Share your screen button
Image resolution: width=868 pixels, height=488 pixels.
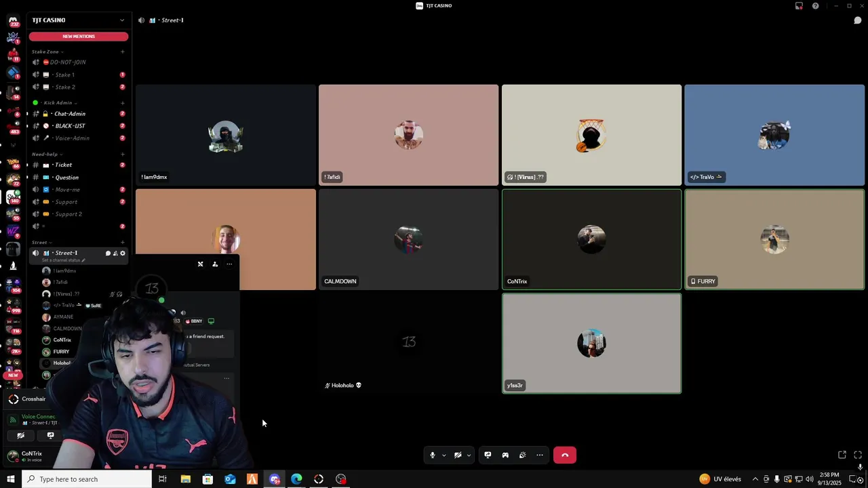point(488,455)
